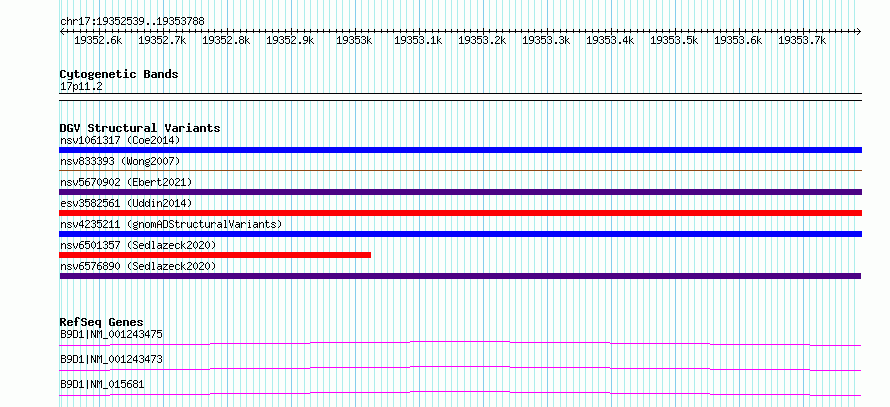Open the nsv833393 (Wong2007) label
The image size is (890, 407).
(120, 161)
